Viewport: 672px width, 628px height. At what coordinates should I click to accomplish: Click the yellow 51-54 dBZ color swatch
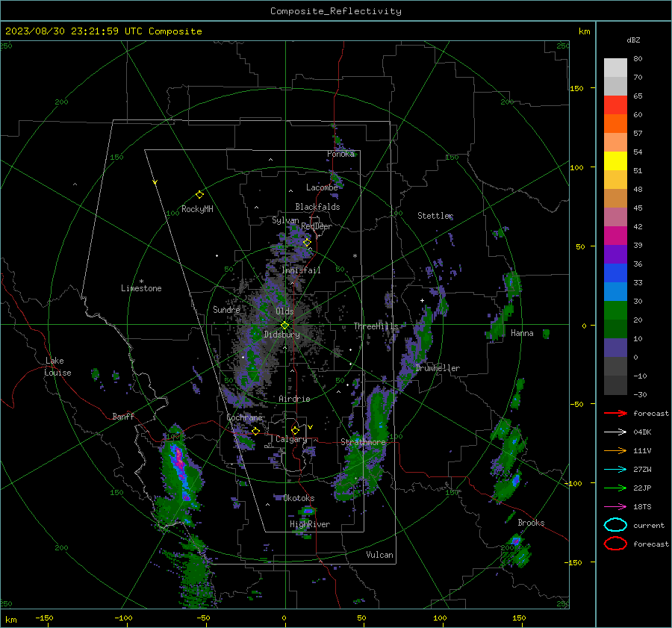pyautogui.click(x=615, y=161)
